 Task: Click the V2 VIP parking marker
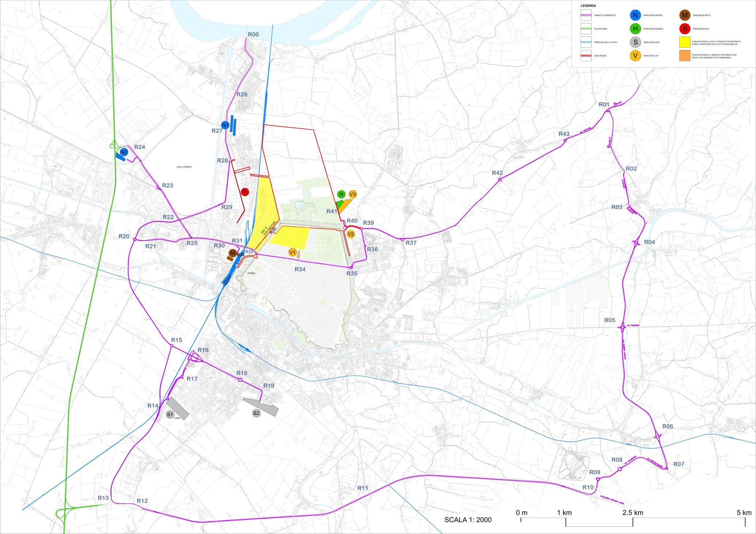[x=351, y=234]
